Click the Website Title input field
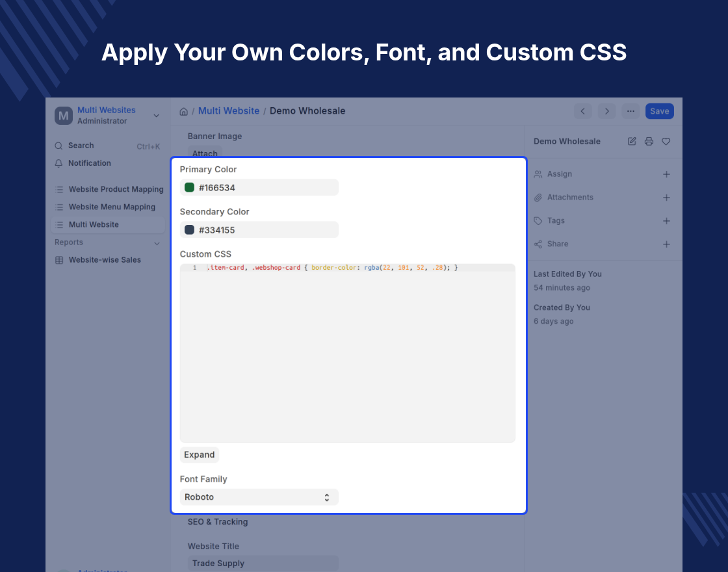This screenshot has width=728, height=572. coord(263,563)
